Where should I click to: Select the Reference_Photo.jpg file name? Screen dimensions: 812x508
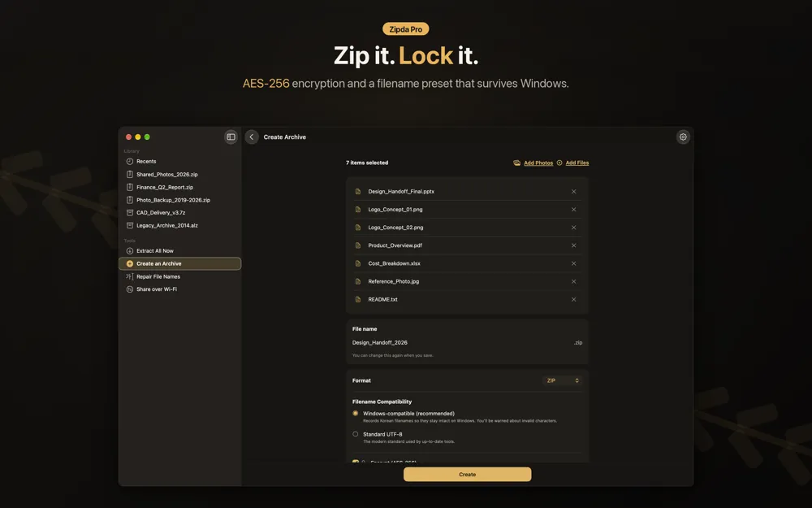[394, 281]
